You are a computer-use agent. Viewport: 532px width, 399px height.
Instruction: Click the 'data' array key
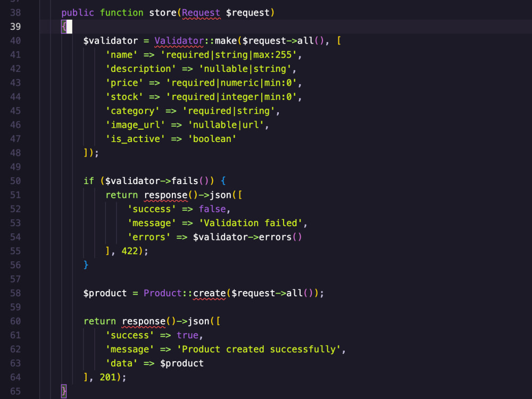(121, 363)
